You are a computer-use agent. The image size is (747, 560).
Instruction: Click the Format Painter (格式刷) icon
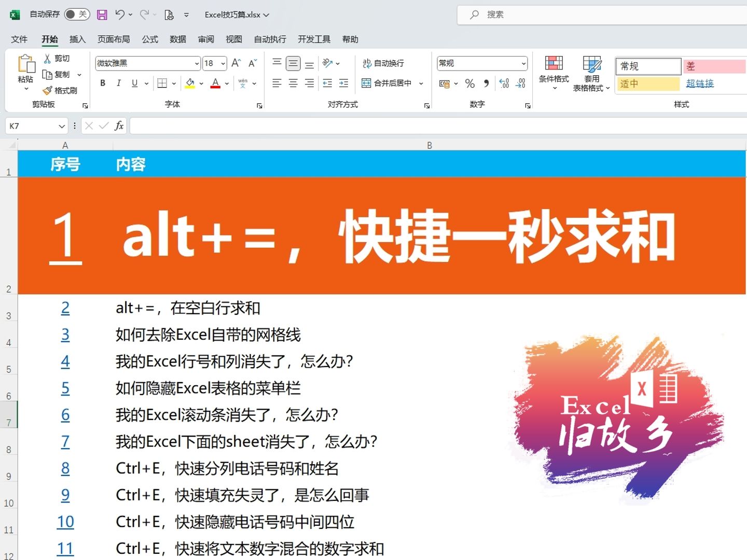point(47,91)
